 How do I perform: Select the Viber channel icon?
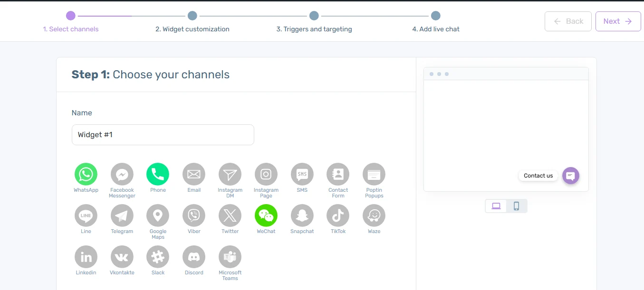[194, 216]
